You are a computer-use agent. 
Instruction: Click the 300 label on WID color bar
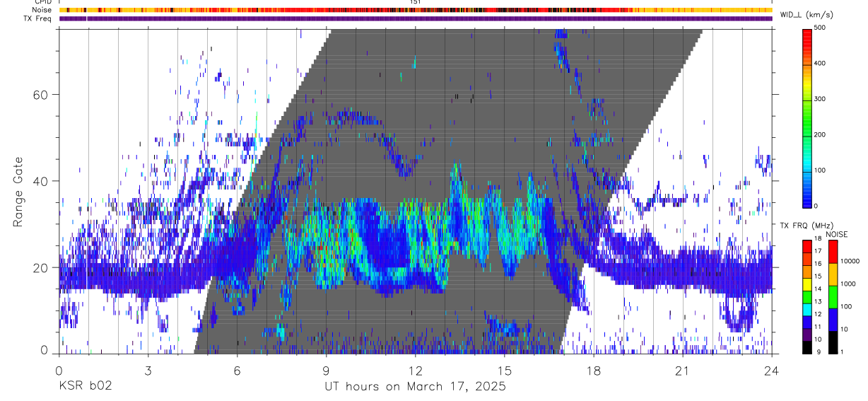click(x=821, y=99)
